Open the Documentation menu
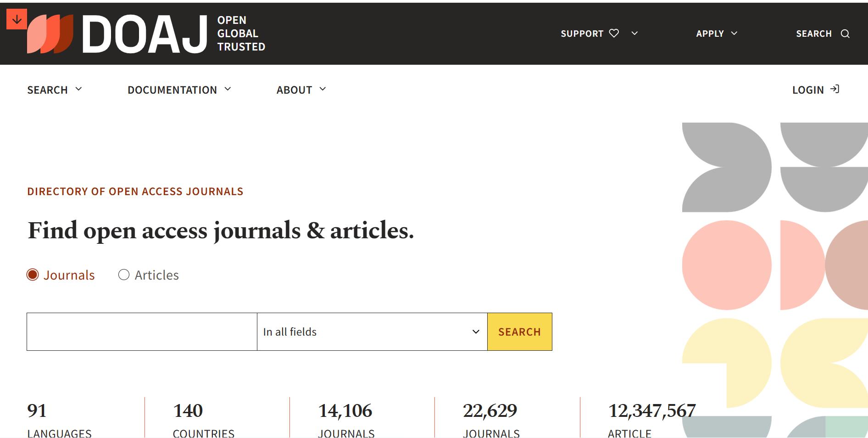This screenshot has height=438, width=868. tap(179, 90)
